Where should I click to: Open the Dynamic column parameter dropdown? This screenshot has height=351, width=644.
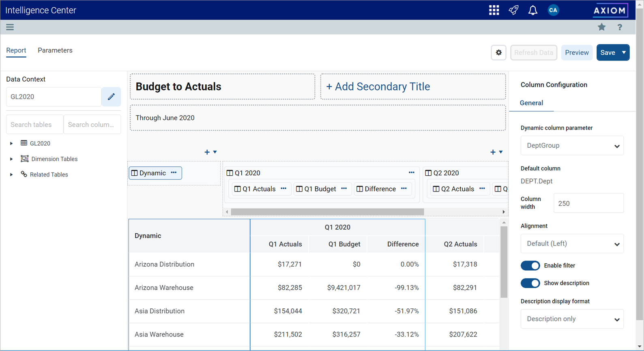[572, 146]
